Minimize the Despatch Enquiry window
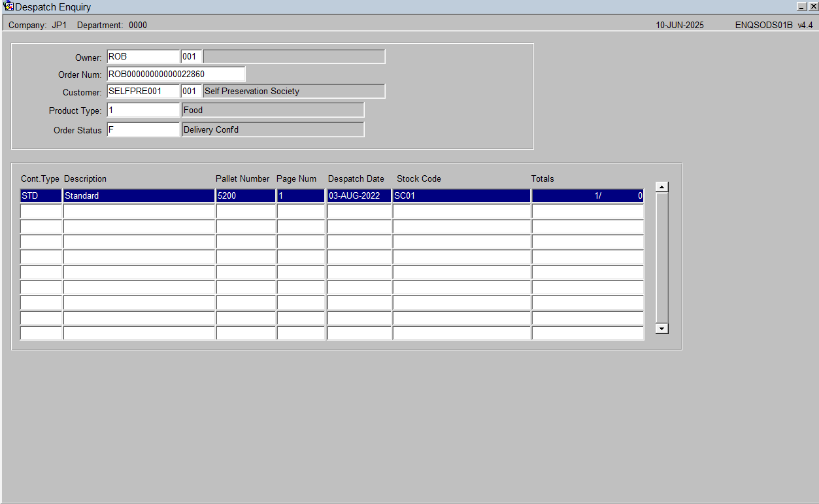 coord(801,7)
